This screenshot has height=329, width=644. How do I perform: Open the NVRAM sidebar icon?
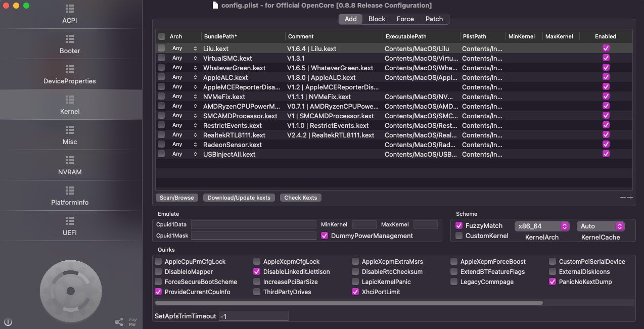click(70, 160)
